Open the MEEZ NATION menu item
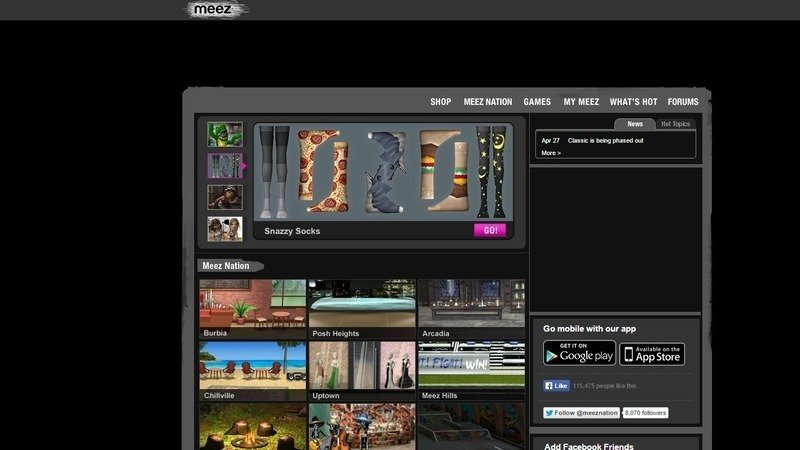Image resolution: width=800 pixels, height=450 pixels. click(487, 102)
